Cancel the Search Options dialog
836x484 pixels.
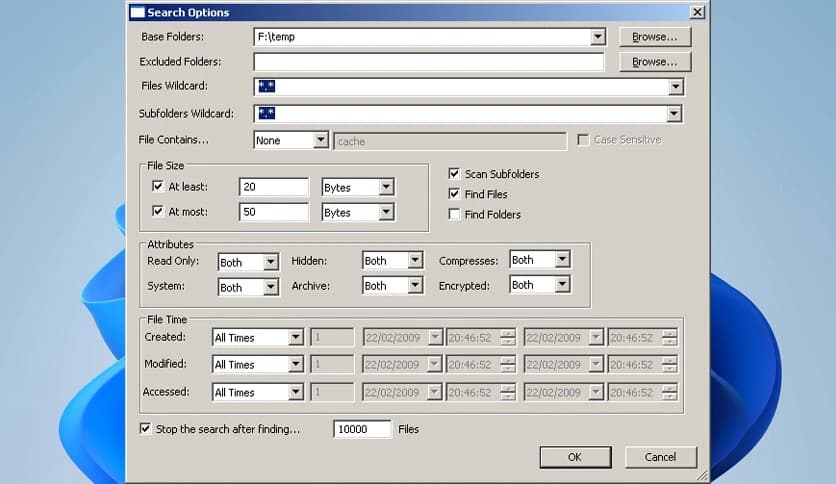pos(661,457)
